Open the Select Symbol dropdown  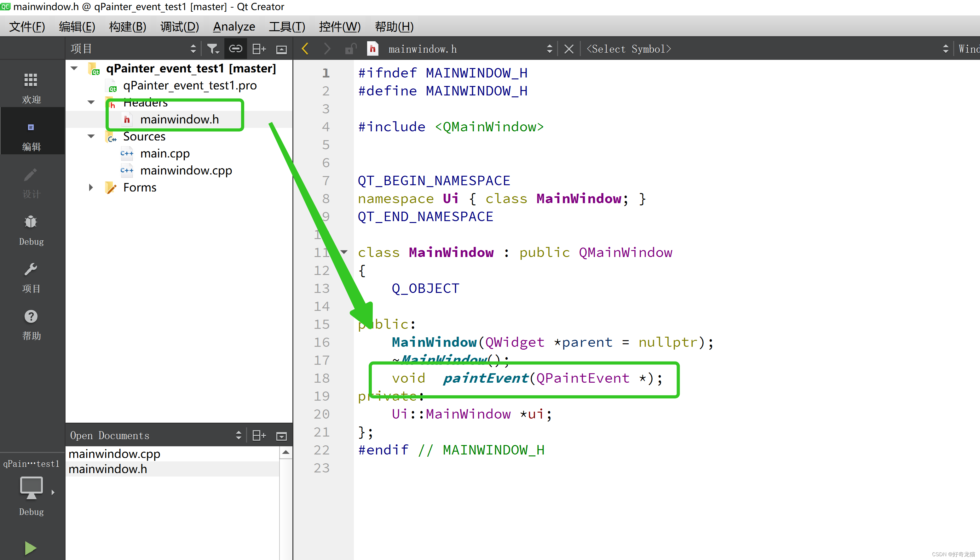(766, 49)
